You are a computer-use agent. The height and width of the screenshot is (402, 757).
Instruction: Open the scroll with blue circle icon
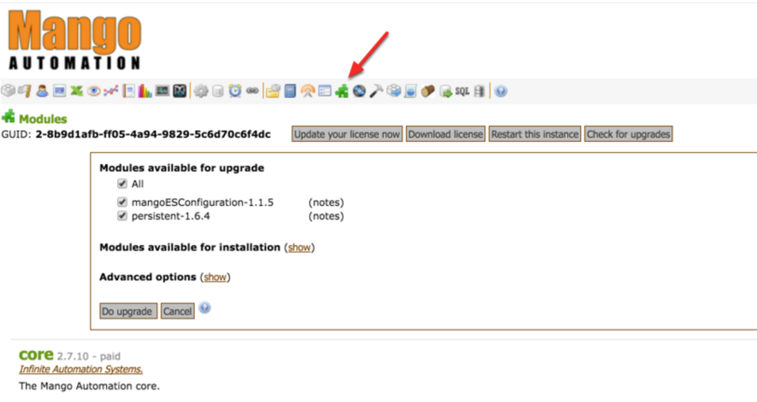pos(410,91)
